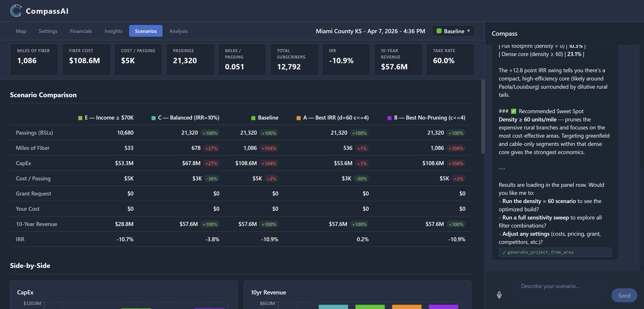Click the Side-by-Side heading

click(30, 266)
